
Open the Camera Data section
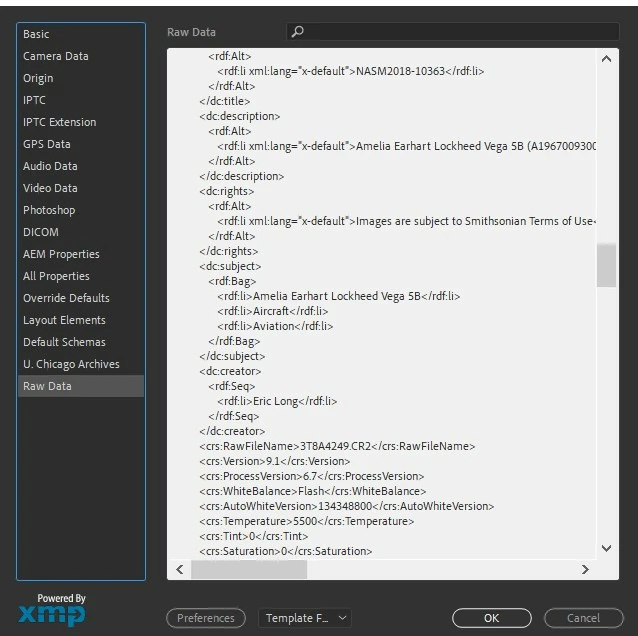click(x=81, y=56)
